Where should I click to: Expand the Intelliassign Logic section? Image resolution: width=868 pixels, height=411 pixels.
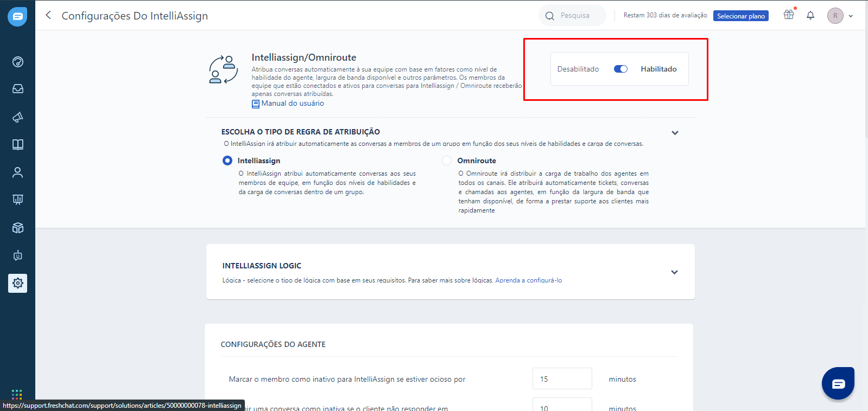674,272
